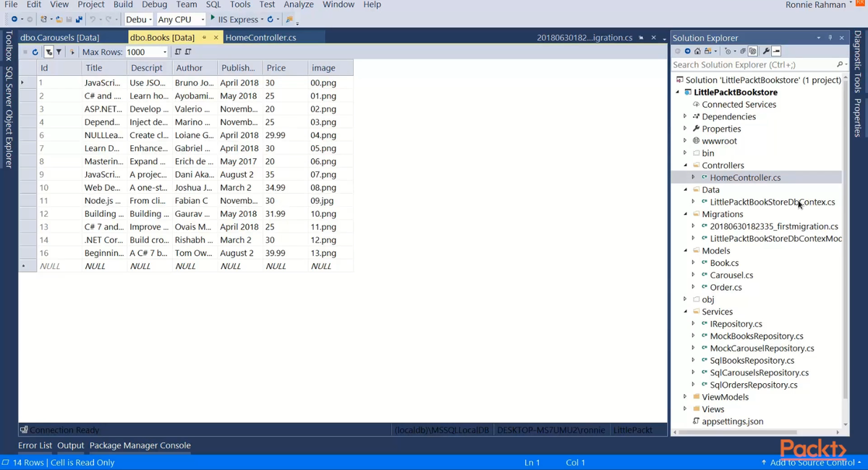868x470 pixels.
Task: Click SQL Server Object Explorer side tab
Action: 9,117
